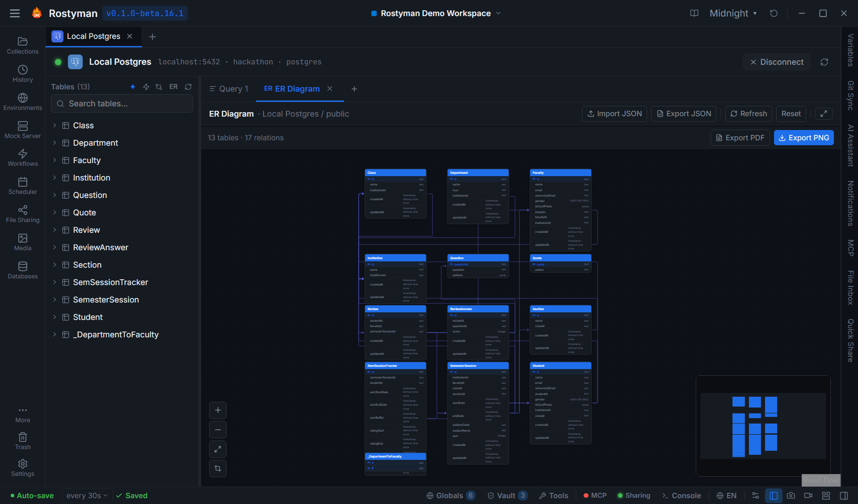Image resolution: width=858 pixels, height=504 pixels.
Task: Show More sidebar options
Action: point(23,415)
